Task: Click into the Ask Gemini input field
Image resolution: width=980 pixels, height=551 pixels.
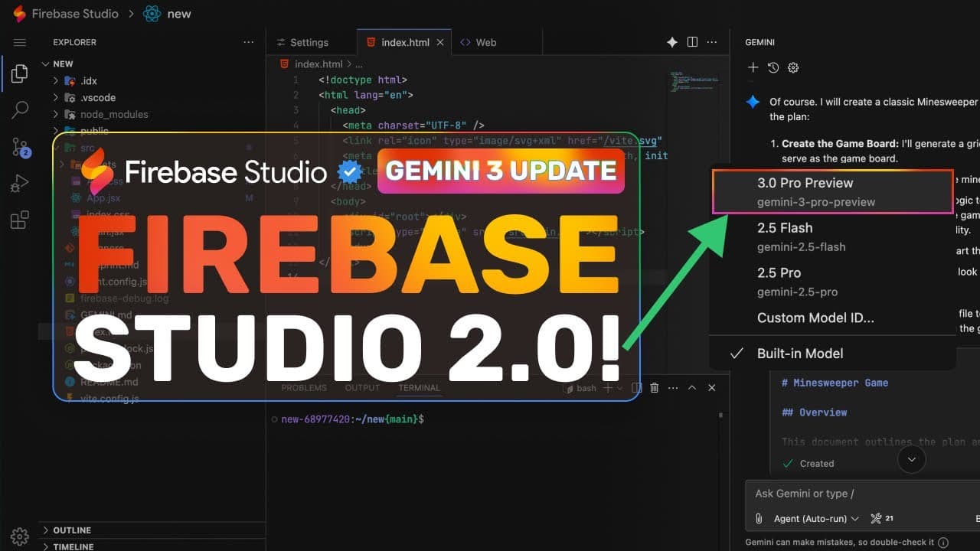Action: pyautogui.click(x=863, y=494)
